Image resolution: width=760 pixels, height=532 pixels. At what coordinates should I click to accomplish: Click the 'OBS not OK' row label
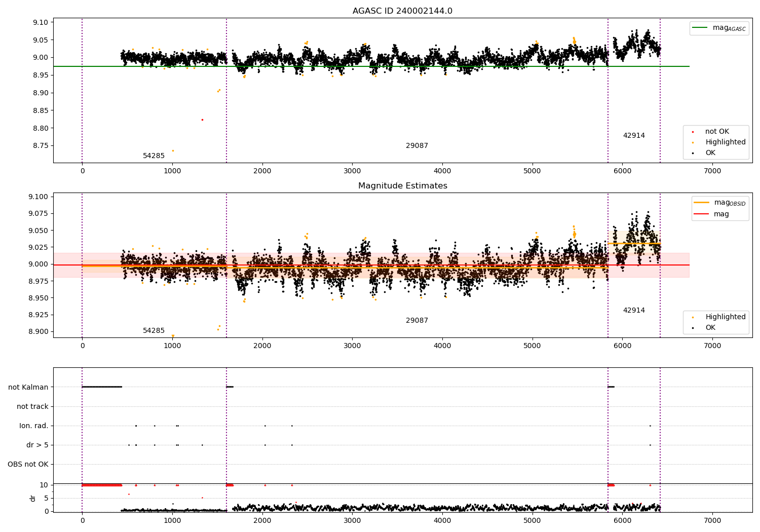[x=28, y=464]
